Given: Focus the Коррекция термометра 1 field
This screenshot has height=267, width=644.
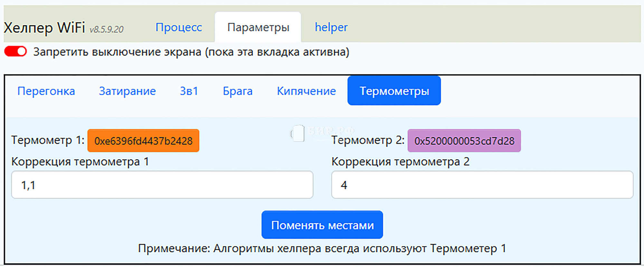Looking at the screenshot, I should 162,185.
